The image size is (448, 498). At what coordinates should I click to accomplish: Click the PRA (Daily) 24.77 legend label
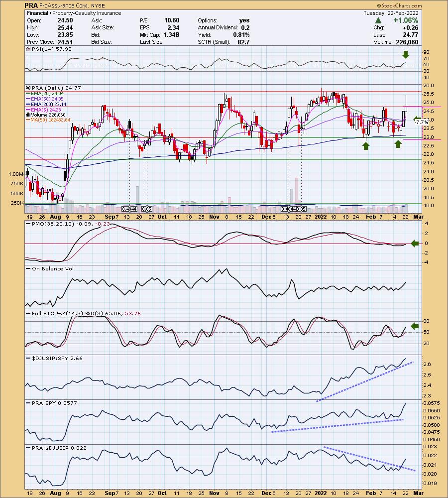[x=56, y=88]
